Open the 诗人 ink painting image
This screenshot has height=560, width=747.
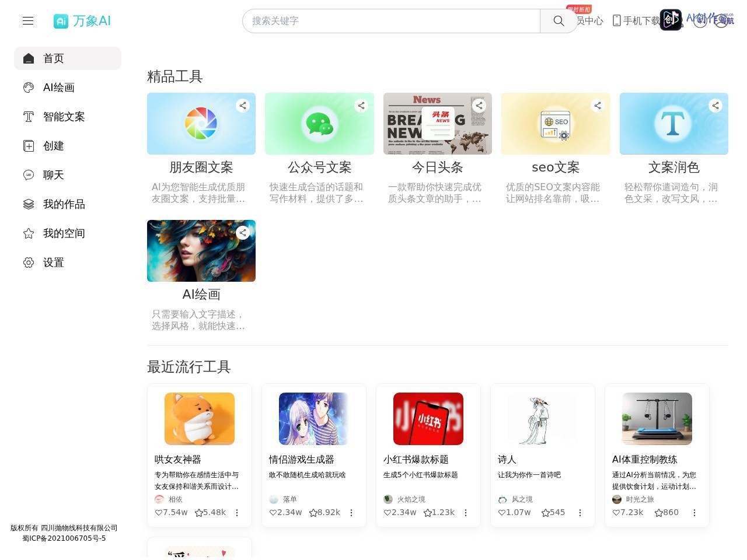(543, 419)
